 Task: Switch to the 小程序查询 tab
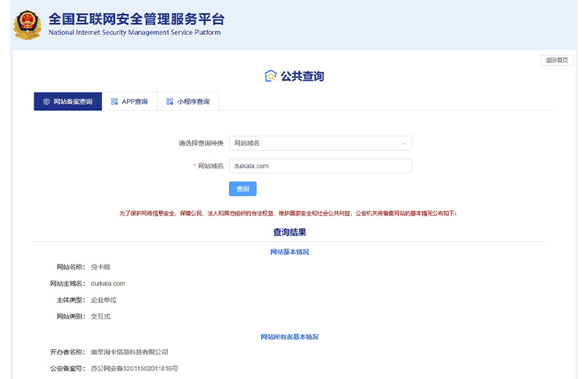click(x=188, y=101)
